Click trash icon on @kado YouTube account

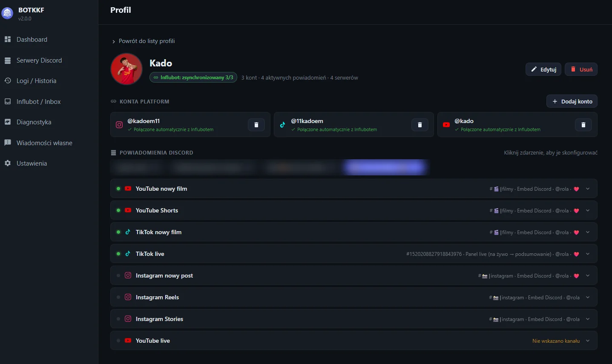click(583, 125)
